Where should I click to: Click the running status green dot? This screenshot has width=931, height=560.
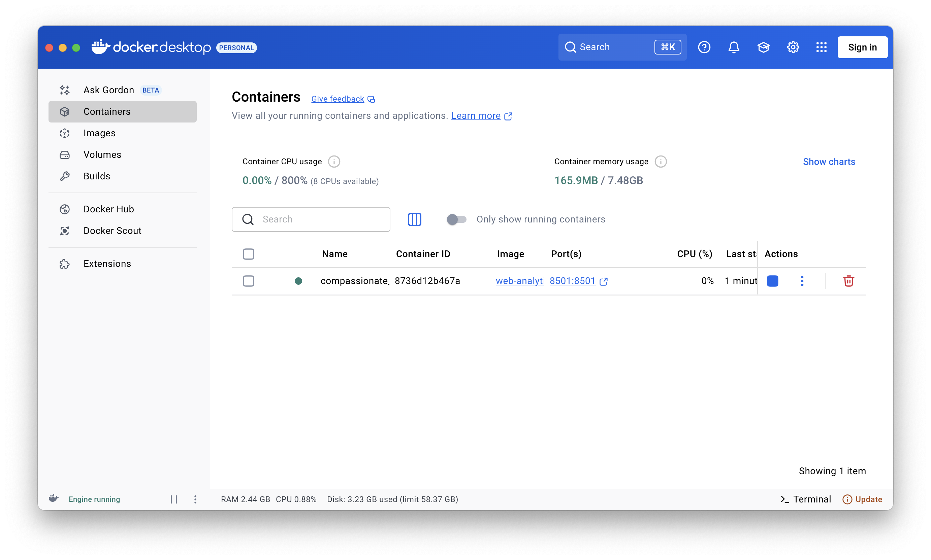coord(298,281)
